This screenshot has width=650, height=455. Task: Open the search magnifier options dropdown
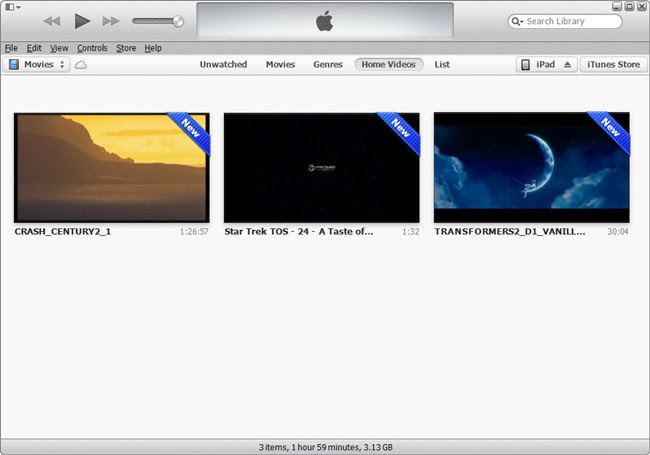pyautogui.click(x=517, y=21)
